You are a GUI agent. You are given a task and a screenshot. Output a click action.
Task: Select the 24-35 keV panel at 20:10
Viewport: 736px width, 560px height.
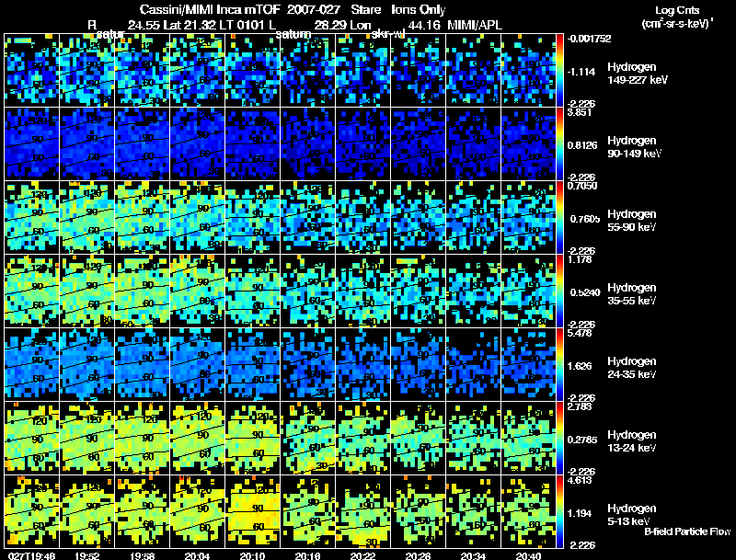coord(252,364)
